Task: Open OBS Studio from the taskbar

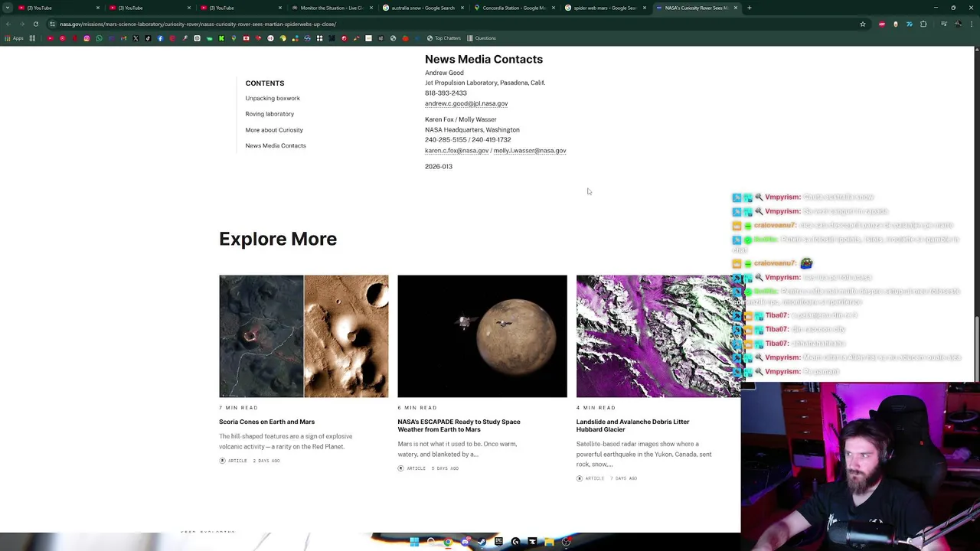Action: pyautogui.click(x=566, y=542)
